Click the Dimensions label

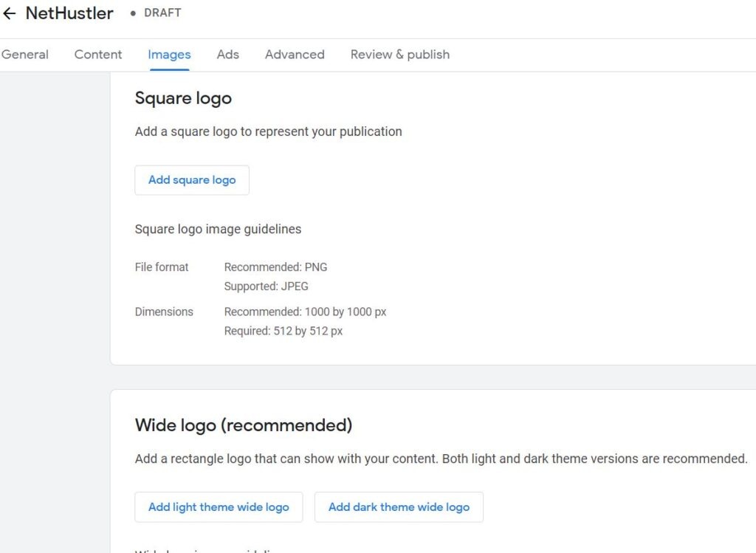click(164, 312)
